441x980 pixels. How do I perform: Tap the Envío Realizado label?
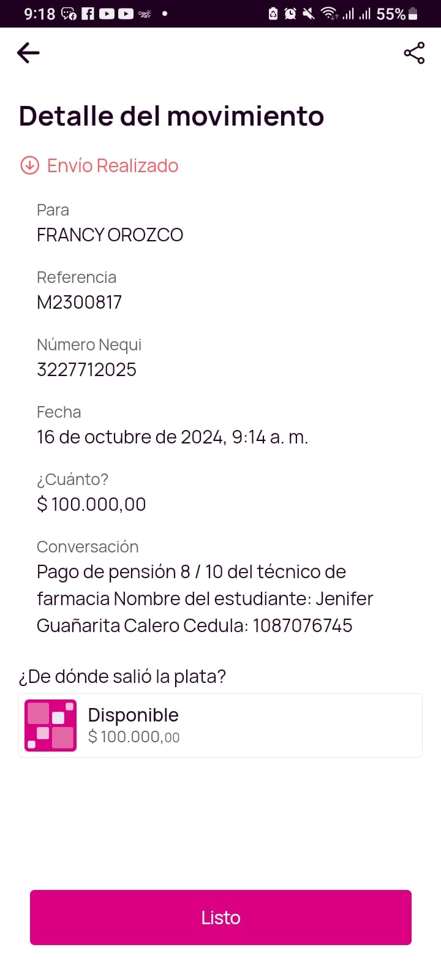click(113, 165)
